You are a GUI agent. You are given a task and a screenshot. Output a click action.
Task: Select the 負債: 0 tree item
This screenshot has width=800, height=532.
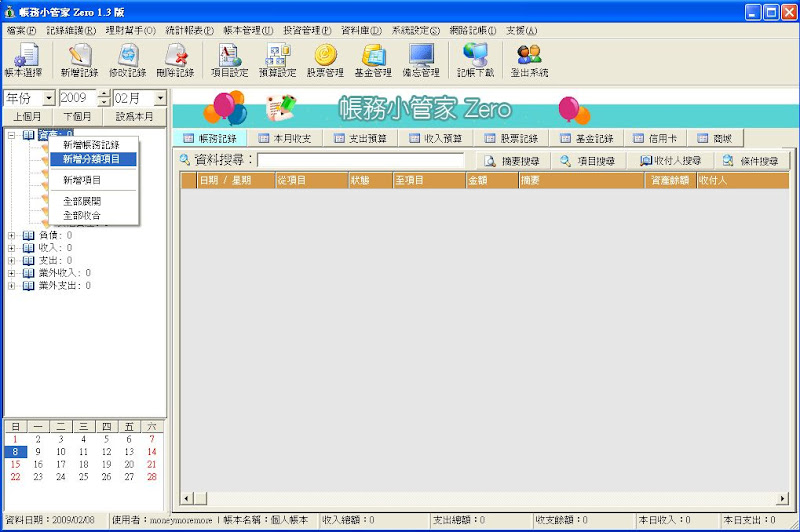(55, 235)
